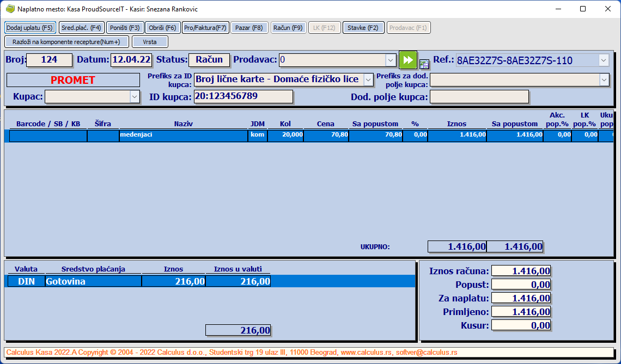Click Razloži na komponente recepture button
621x364 pixels.
[x=66, y=42]
